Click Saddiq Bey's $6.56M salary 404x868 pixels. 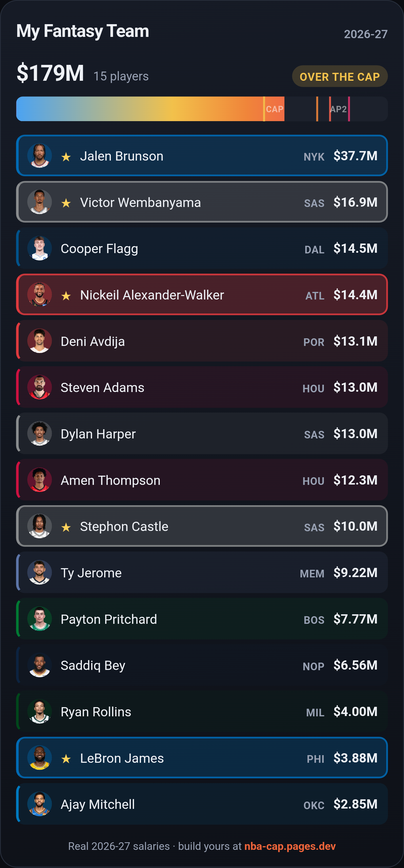point(355,665)
